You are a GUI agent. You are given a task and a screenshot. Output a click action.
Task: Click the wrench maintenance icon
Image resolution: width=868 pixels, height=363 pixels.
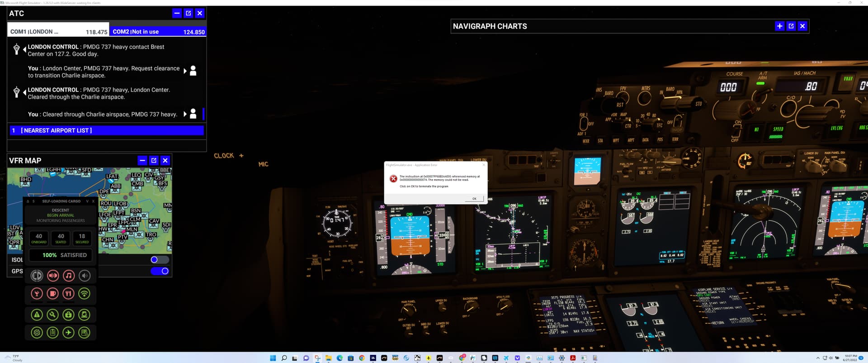[53, 315]
